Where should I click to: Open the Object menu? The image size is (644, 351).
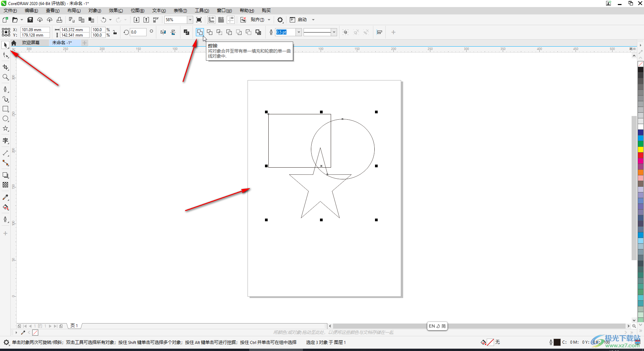click(95, 10)
